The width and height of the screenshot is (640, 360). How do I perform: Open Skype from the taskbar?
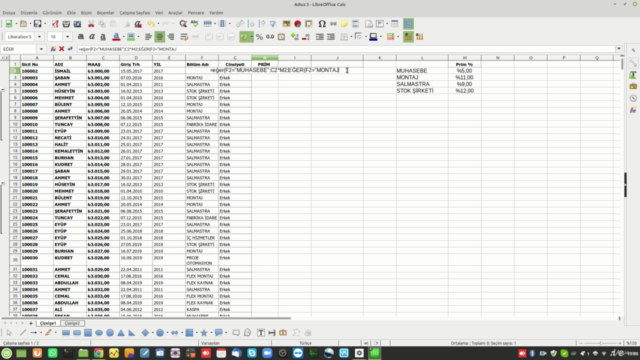(x=252, y=353)
